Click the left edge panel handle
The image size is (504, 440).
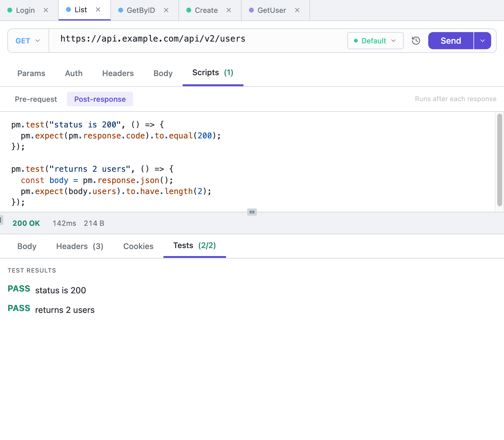point(1,220)
